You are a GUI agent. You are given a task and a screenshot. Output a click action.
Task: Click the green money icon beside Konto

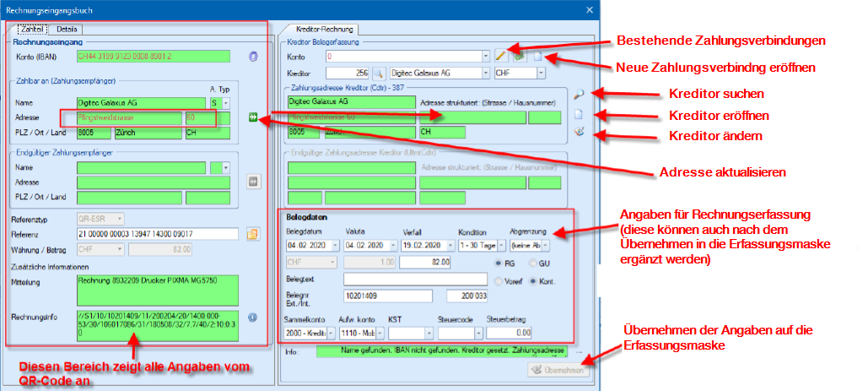click(x=519, y=56)
